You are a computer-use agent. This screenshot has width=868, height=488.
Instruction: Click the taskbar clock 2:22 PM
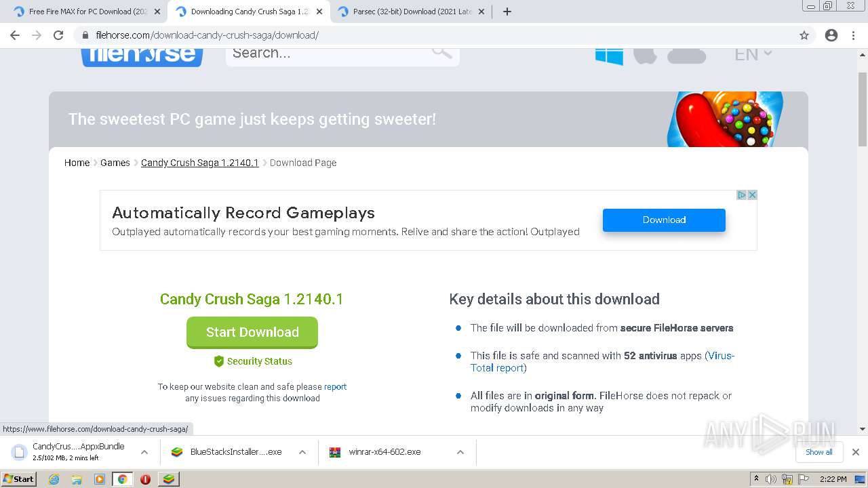(833, 479)
